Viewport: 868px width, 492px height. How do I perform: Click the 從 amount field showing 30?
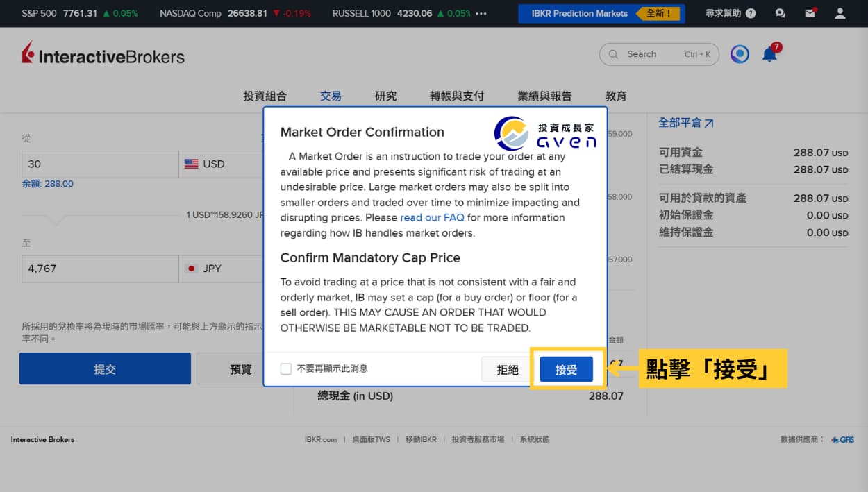click(100, 164)
